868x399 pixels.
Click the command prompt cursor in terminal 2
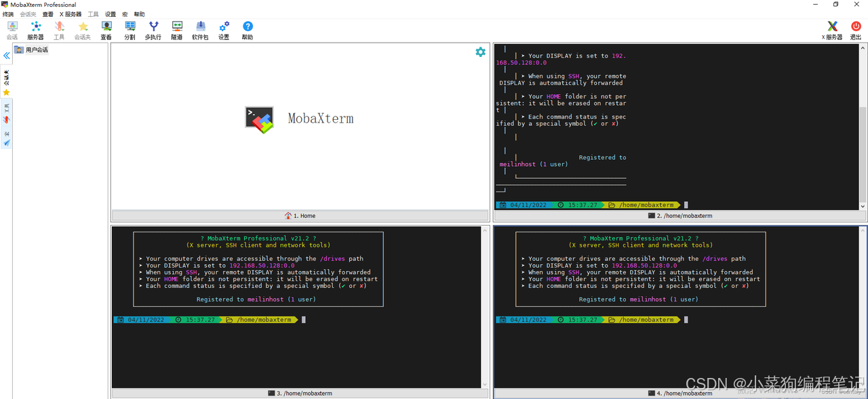[x=686, y=205]
